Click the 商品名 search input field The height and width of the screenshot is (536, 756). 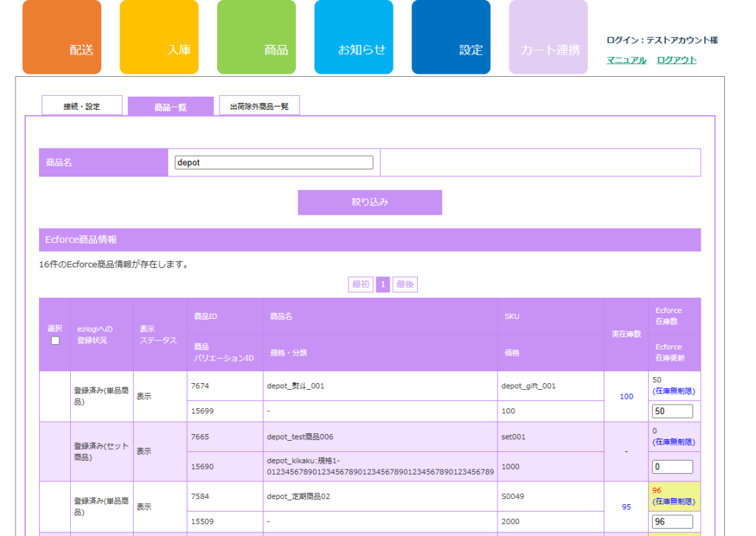pyautogui.click(x=274, y=162)
